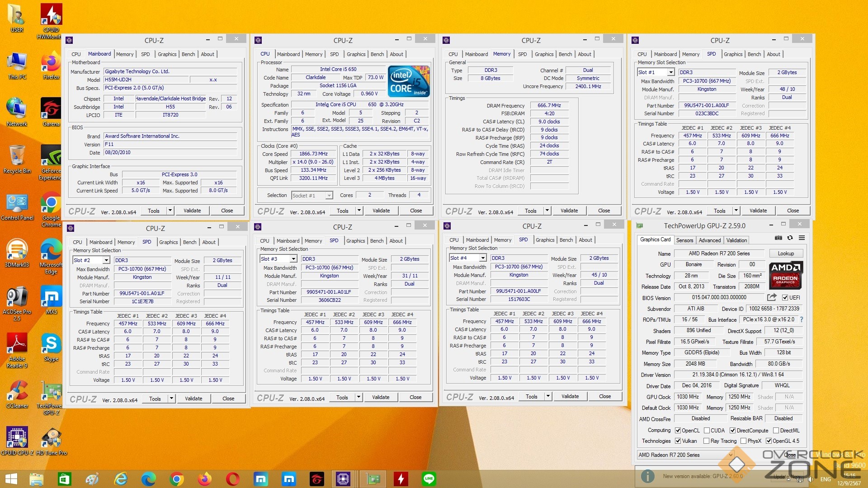Click Validate in CPU-Z Memory window
868x488 pixels.
(569, 211)
